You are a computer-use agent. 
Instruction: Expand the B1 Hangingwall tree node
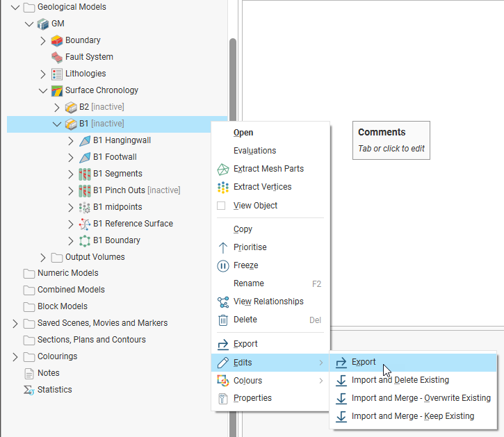click(x=71, y=140)
